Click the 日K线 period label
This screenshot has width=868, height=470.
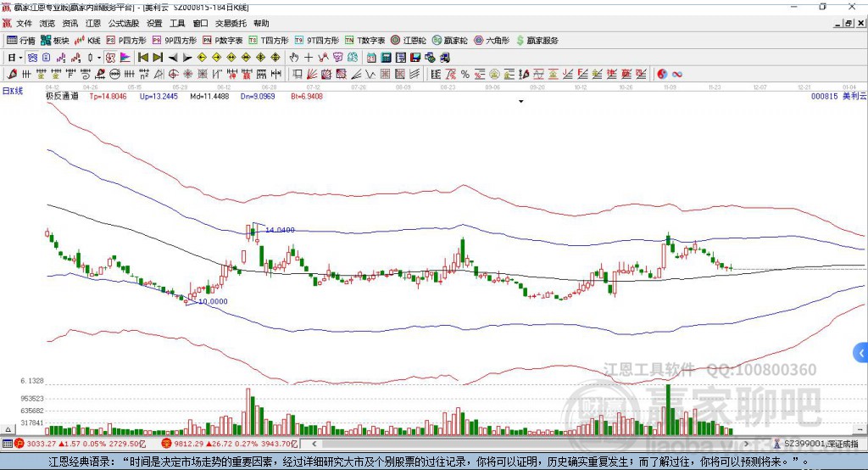click(x=13, y=90)
